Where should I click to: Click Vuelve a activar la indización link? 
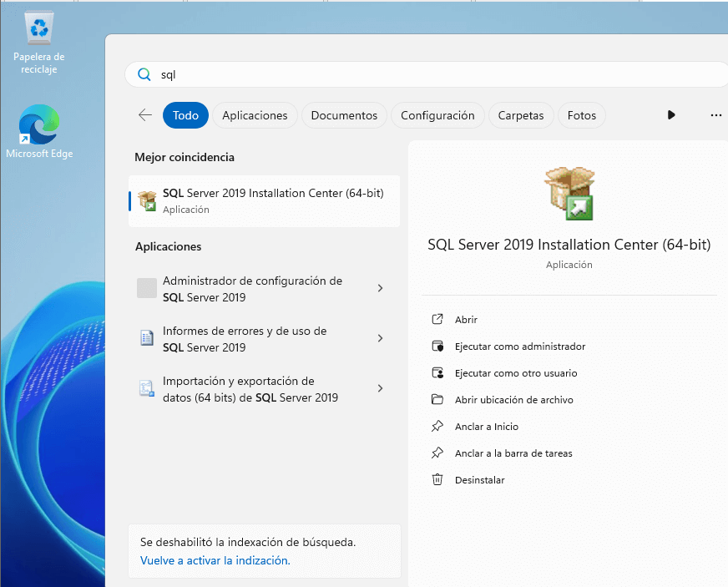pyautogui.click(x=215, y=560)
